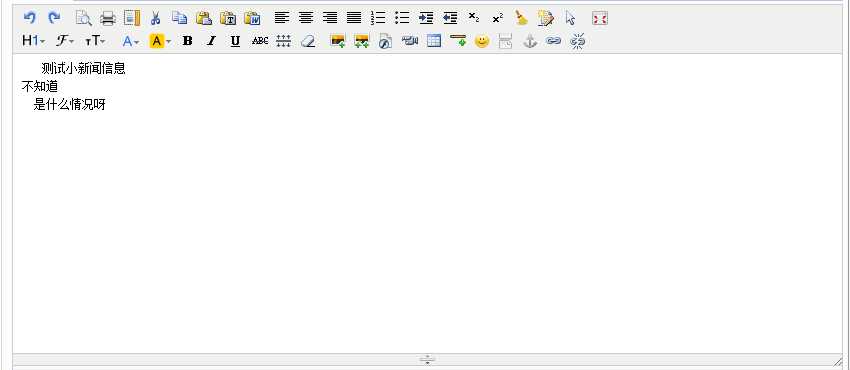
Task: Decrease indent of paragraph
Action: 450,18
